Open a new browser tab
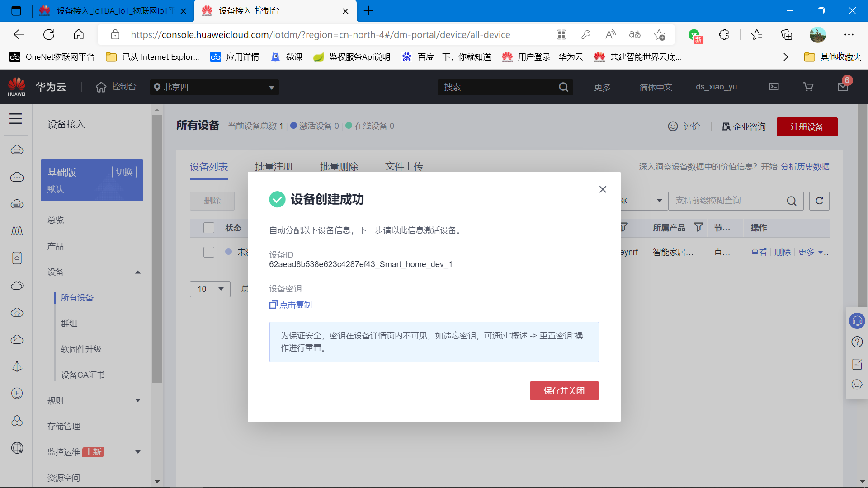This screenshot has width=868, height=488. click(368, 11)
